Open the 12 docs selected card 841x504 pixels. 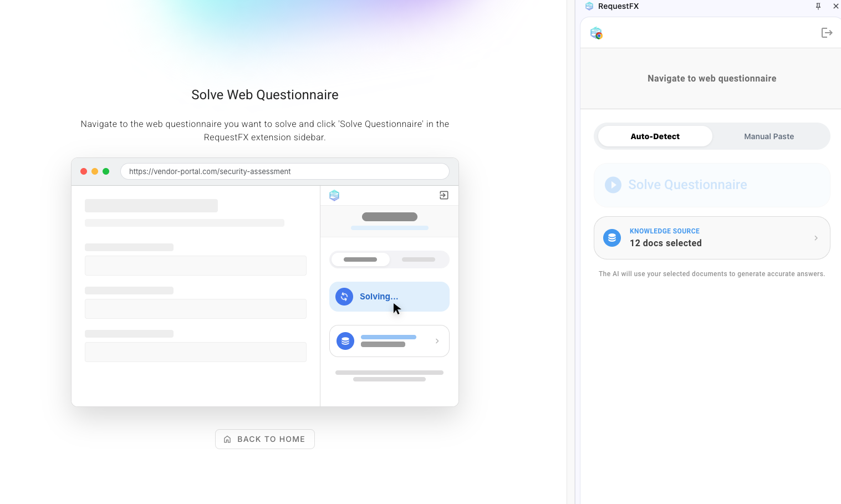tap(712, 238)
